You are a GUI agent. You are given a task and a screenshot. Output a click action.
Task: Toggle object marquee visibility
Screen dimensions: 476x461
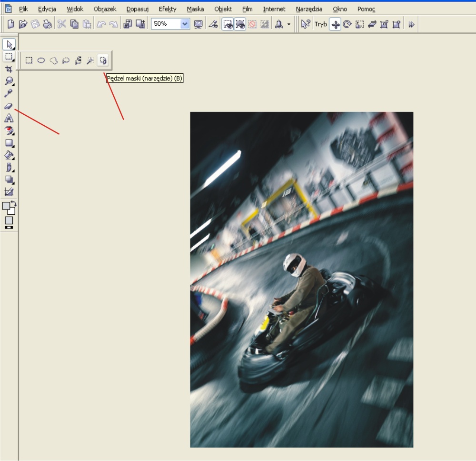click(240, 24)
